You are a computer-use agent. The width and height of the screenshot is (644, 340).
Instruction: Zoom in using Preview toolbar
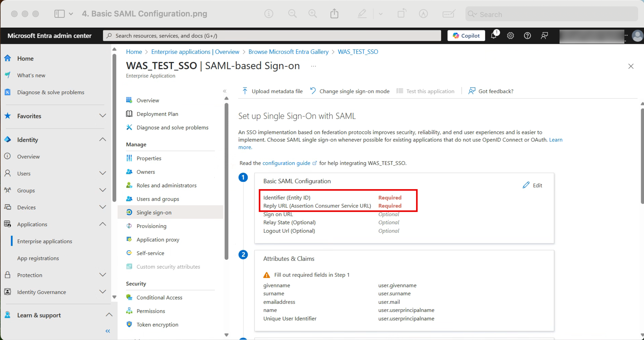(313, 14)
